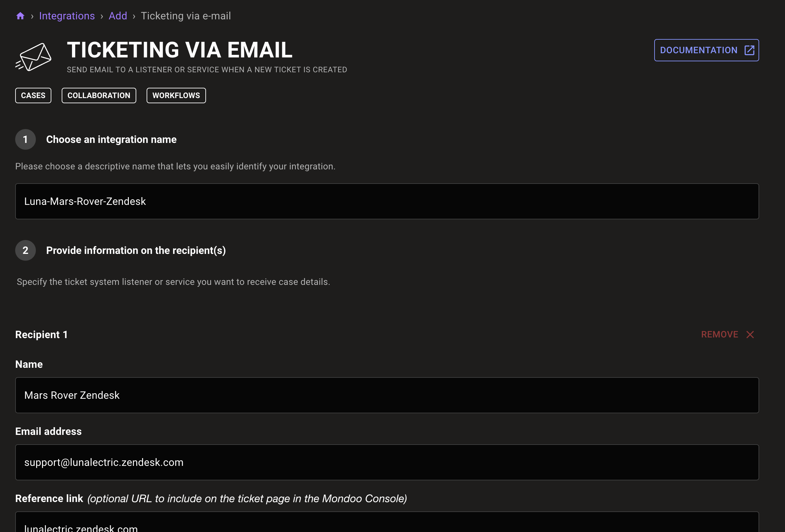Select the CASES tab
This screenshot has height=532, width=785.
click(x=34, y=95)
